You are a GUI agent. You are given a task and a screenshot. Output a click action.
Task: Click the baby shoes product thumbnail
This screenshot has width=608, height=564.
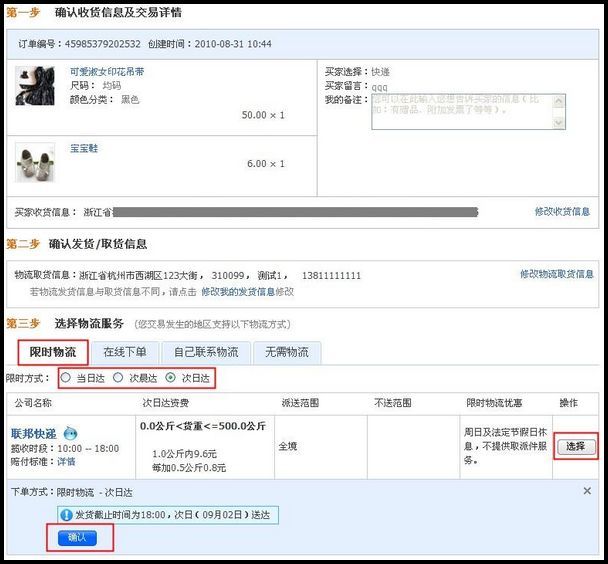(35, 162)
